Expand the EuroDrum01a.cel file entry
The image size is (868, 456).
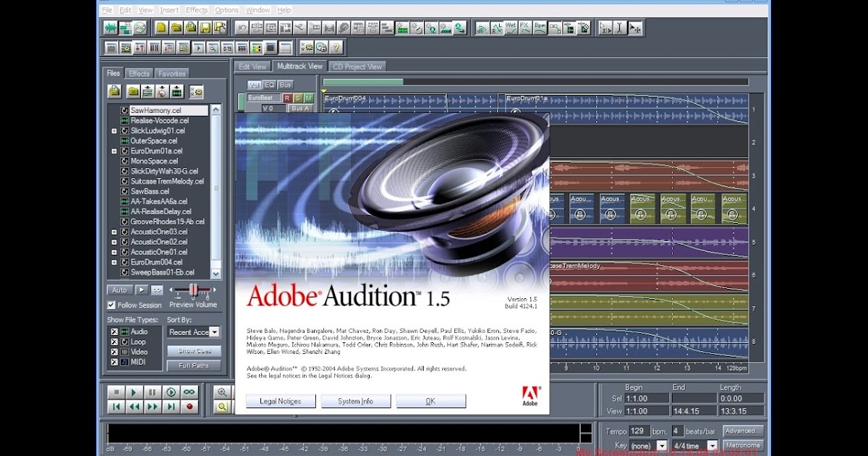click(x=114, y=151)
